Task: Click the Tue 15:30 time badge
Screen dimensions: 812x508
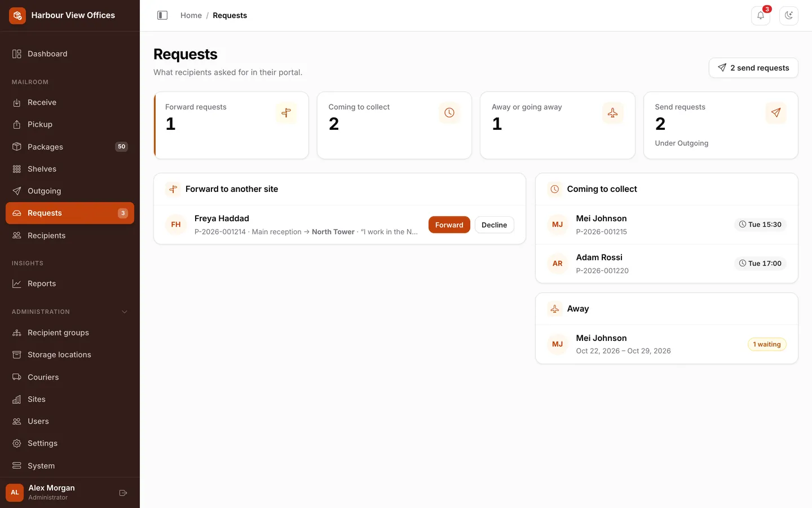Action: 760,225
